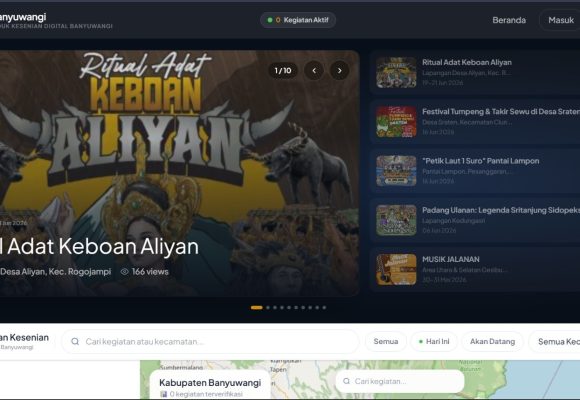Select the Hari Ini filter chip
The width and height of the screenshot is (580, 400).
[x=434, y=341]
